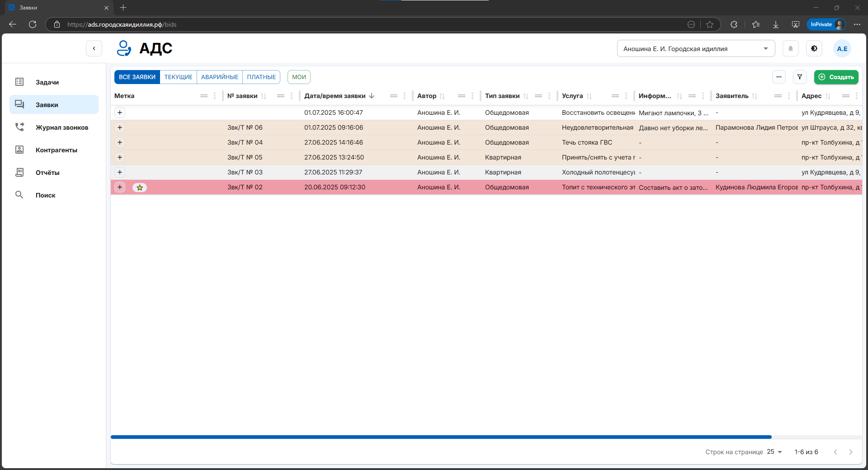Switch to the АВАРИЙНЫЕ tab
868x470 pixels.
(x=220, y=77)
